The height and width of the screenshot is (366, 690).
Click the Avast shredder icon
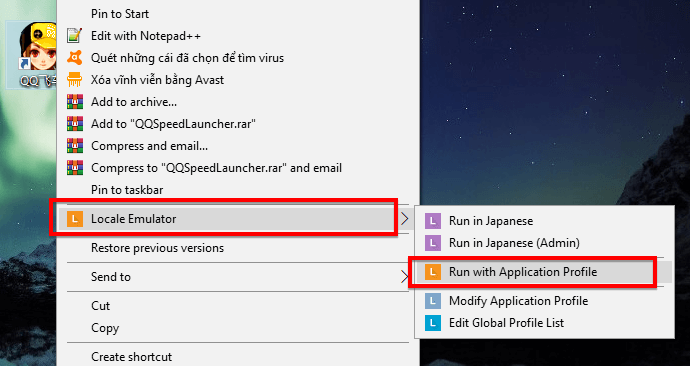74,80
